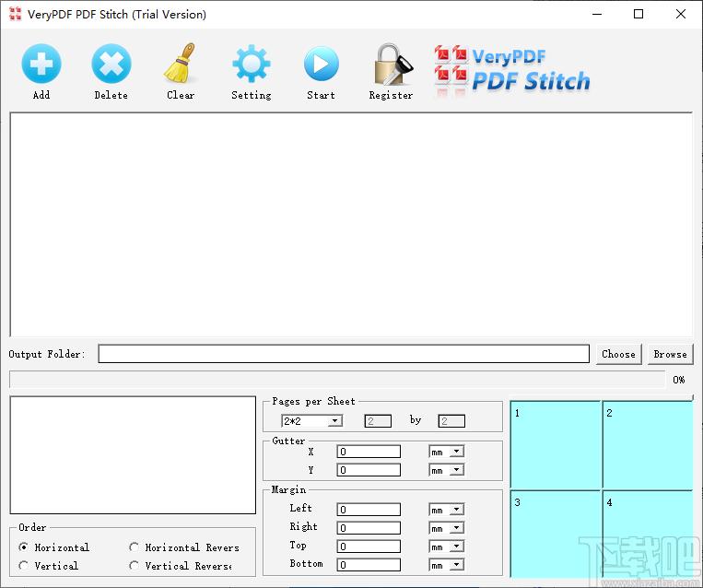The height and width of the screenshot is (588, 703).
Task: Select the Vertical order radio button
Action: [23, 565]
